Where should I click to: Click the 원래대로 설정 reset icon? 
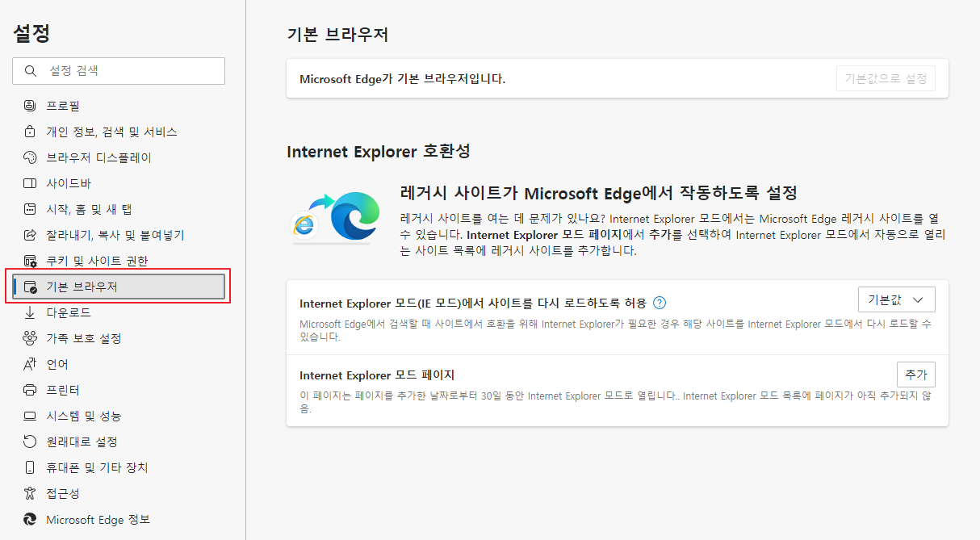click(x=31, y=442)
